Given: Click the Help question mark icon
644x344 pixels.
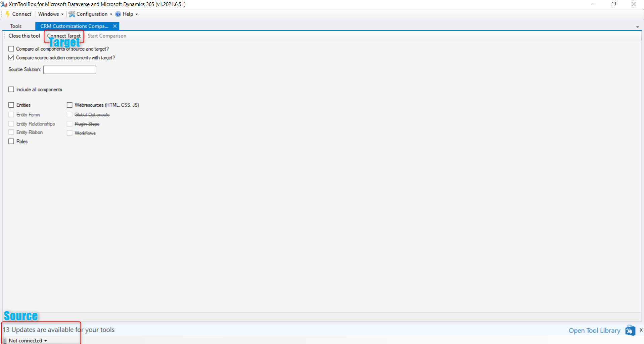Looking at the screenshot, I should [118, 14].
